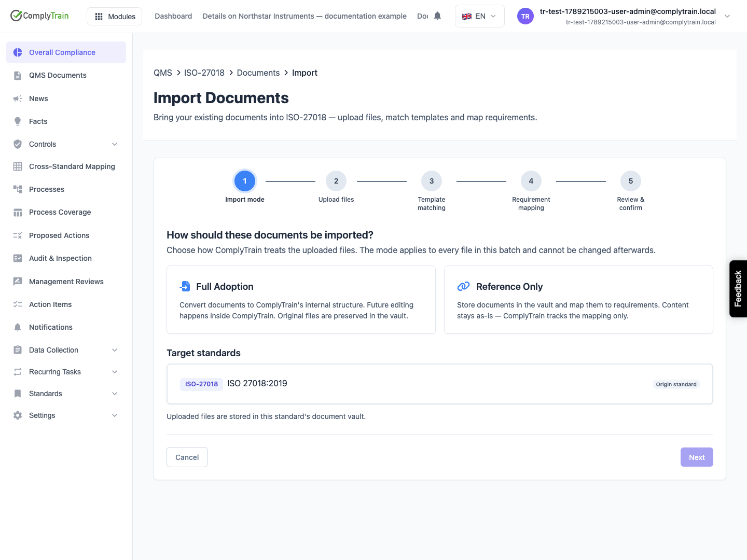
Task: Open QMS Documents in sidebar
Action: [66, 75]
